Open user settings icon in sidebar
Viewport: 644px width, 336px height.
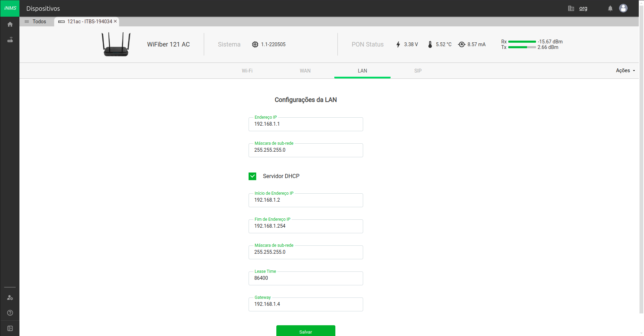click(x=10, y=298)
